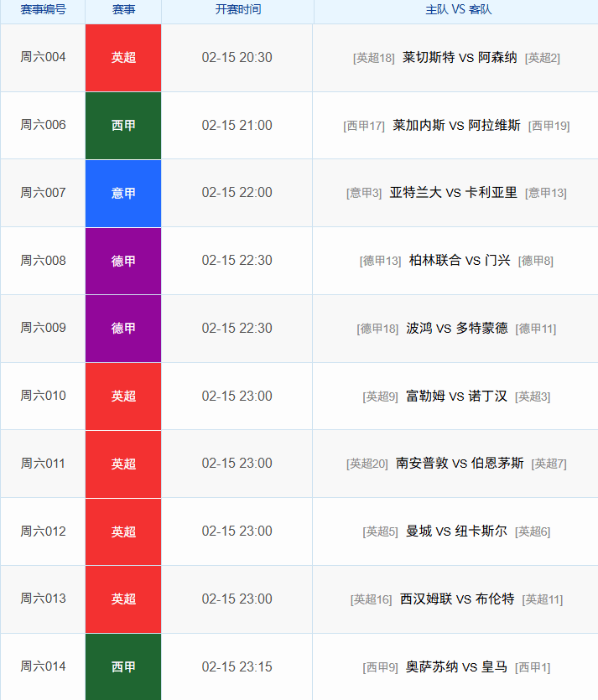Click the [德甲11] rank tag

tap(535, 329)
